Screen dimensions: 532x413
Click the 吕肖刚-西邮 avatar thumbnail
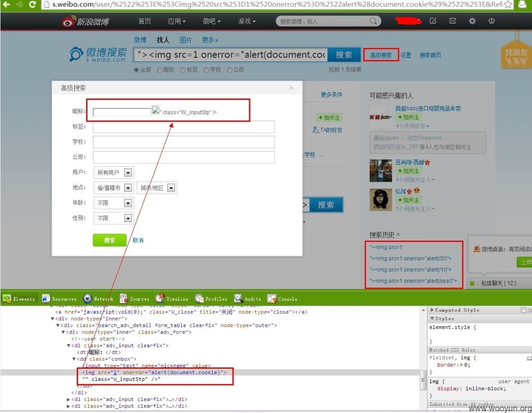pos(381,170)
